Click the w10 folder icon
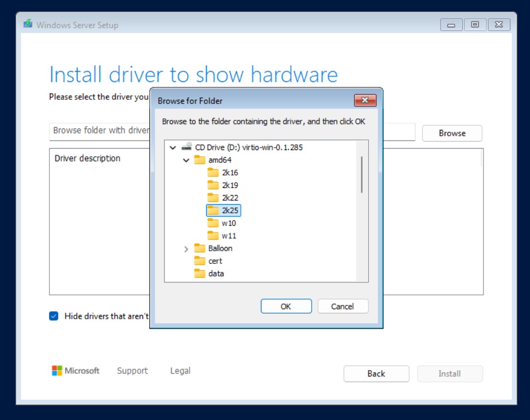The image size is (530, 420). (x=213, y=223)
